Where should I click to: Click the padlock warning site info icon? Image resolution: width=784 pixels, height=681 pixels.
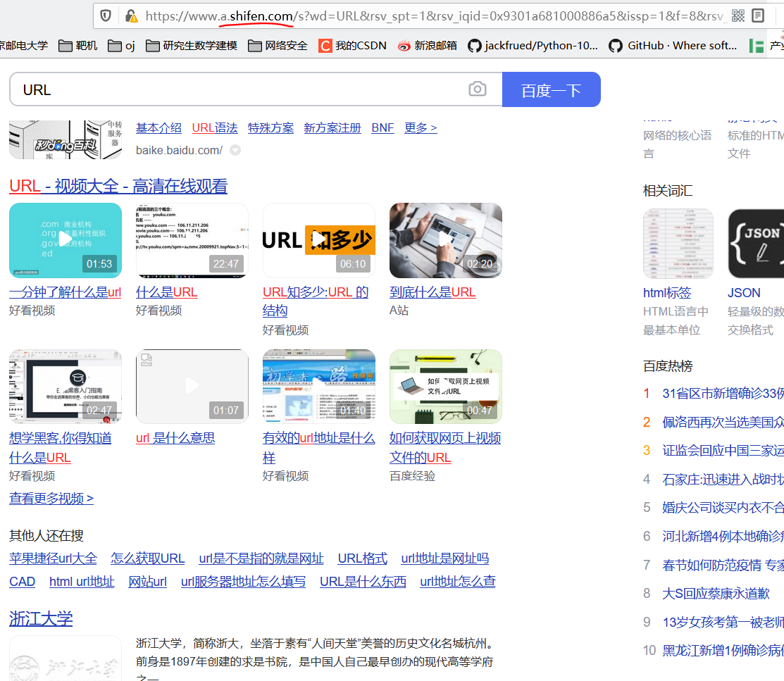coord(131,16)
